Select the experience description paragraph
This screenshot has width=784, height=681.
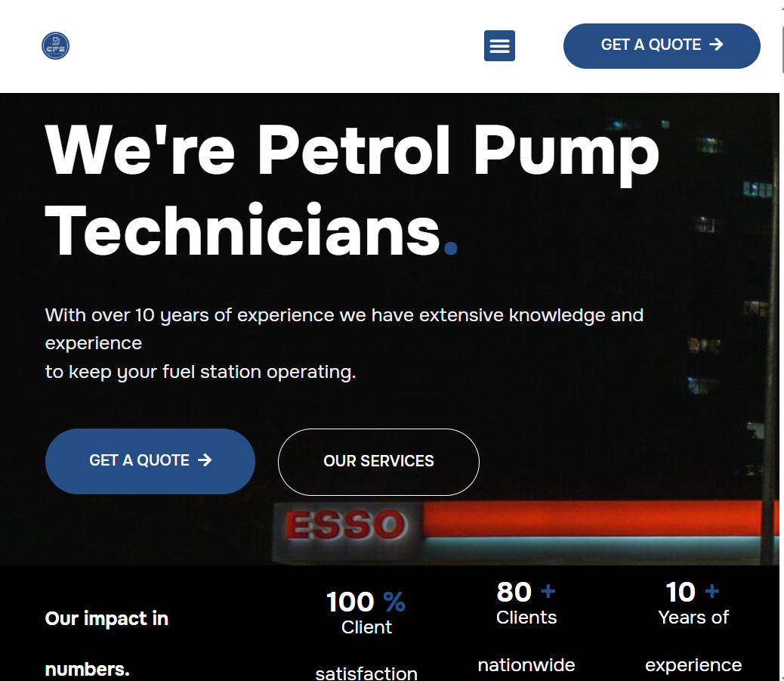point(344,343)
